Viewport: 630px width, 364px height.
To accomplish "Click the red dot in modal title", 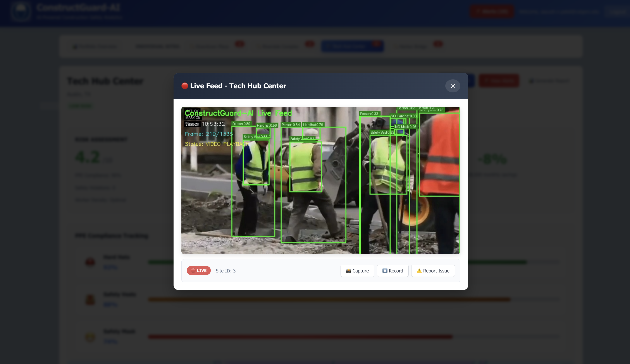I will (x=184, y=86).
